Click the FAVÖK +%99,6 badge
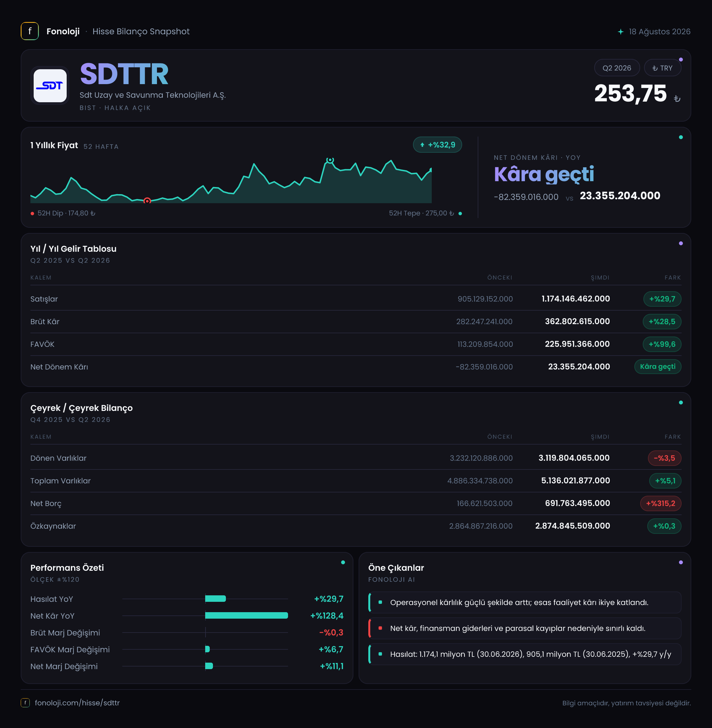712x728 pixels. 662,344
